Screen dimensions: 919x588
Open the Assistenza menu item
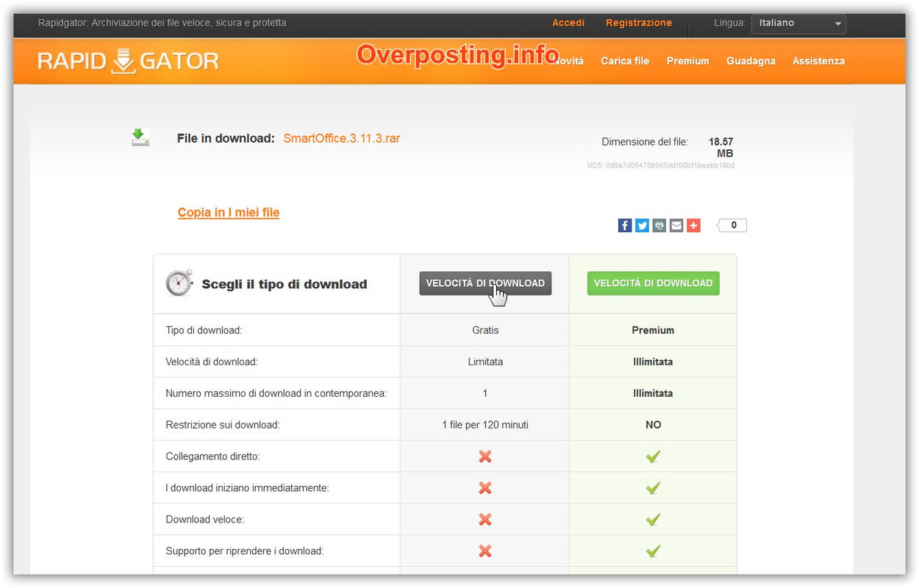pyautogui.click(x=818, y=61)
